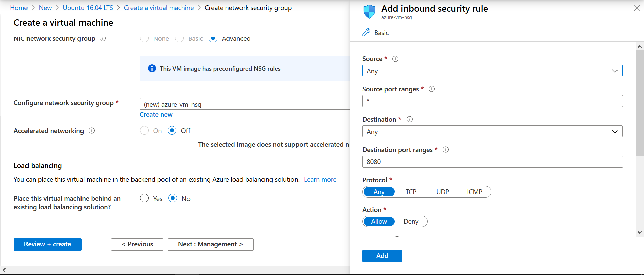The width and height of the screenshot is (644, 275).
Task: Click the blue info icon in NSG banner
Action: 152,68
